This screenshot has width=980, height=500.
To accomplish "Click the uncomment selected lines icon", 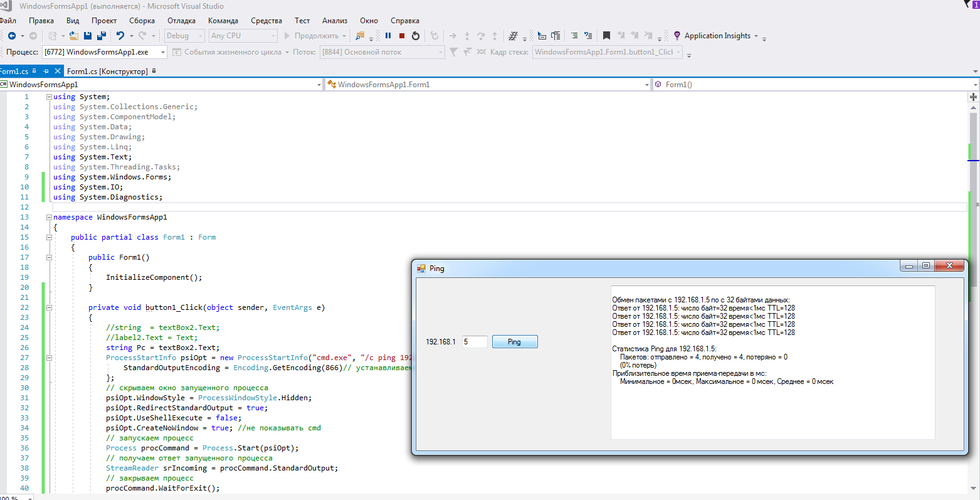I will [x=587, y=36].
